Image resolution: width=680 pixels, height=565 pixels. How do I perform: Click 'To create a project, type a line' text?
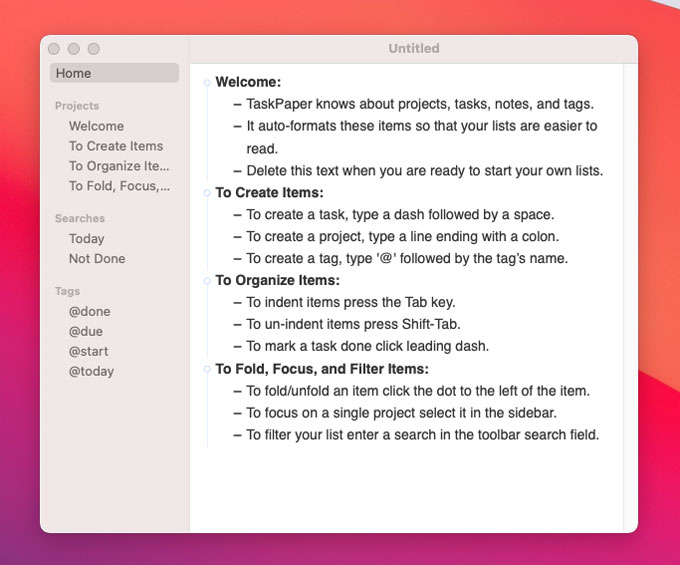click(x=402, y=236)
